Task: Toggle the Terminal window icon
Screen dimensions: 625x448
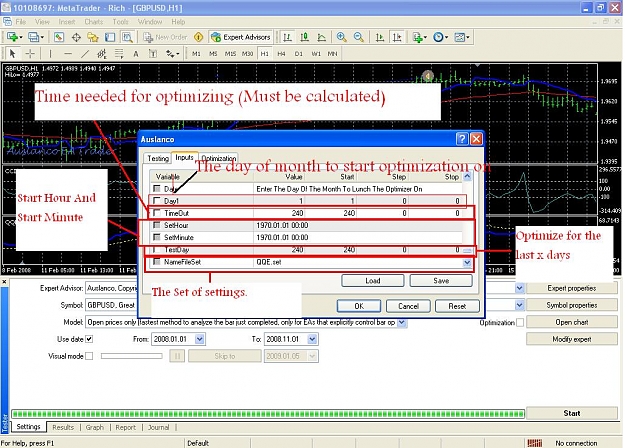Action: [x=110, y=37]
